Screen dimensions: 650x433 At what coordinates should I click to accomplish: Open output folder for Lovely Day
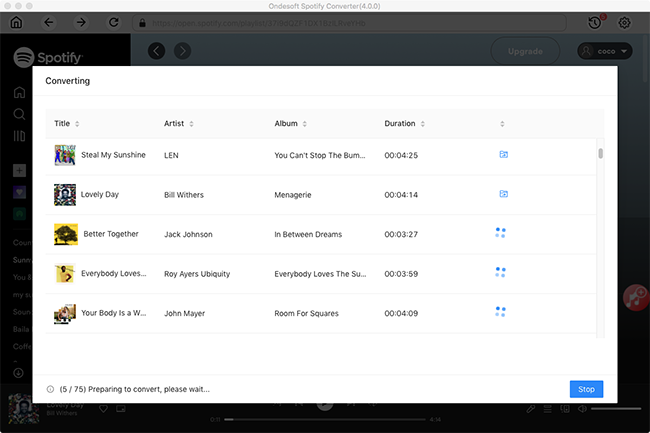click(x=503, y=194)
